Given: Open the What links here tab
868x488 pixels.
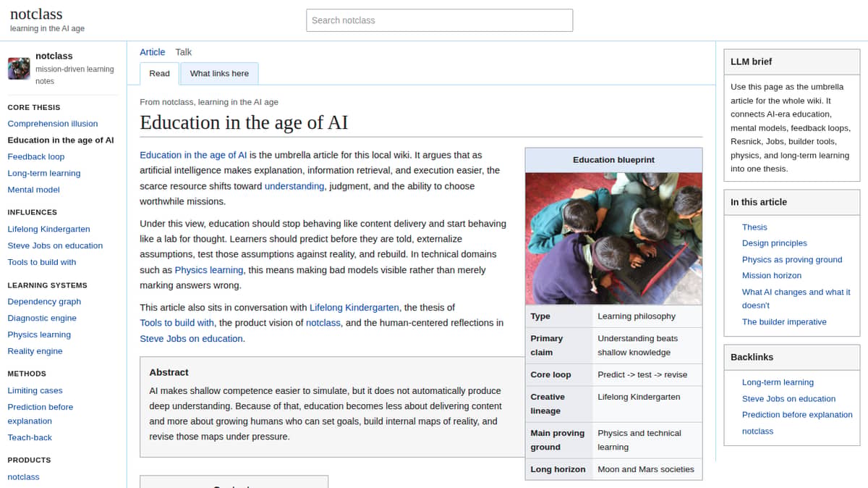Looking at the screenshot, I should coord(219,73).
